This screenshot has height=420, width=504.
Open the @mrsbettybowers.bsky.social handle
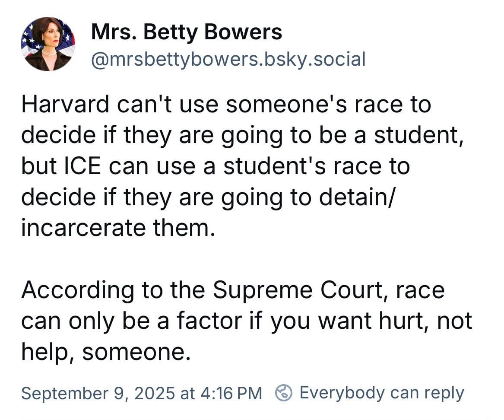pos(228,59)
